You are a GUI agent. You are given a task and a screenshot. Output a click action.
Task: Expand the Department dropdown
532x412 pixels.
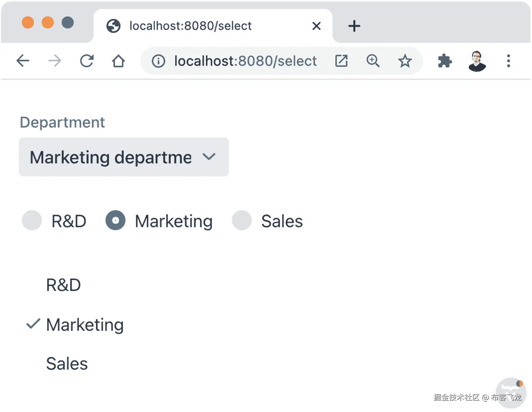click(124, 157)
